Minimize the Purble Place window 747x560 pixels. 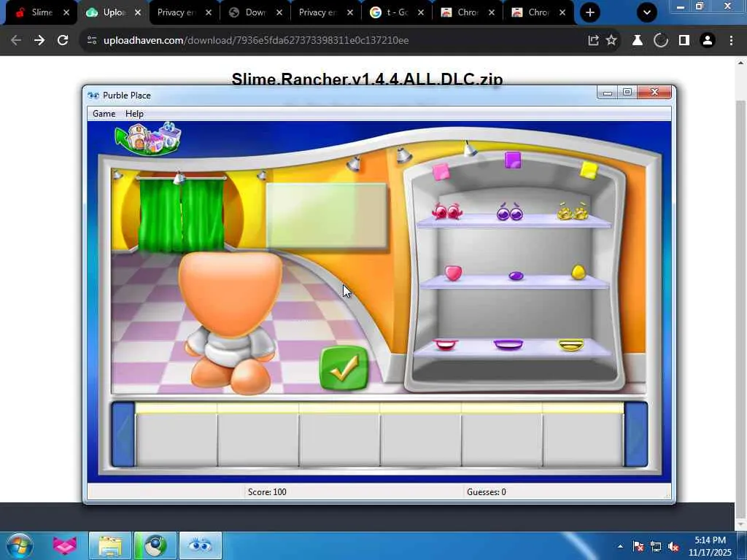[x=607, y=93]
